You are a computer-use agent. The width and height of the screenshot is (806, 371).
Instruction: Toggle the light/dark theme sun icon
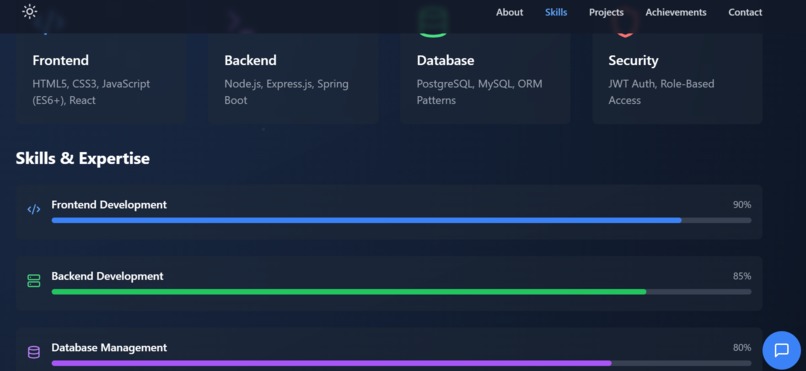30,12
